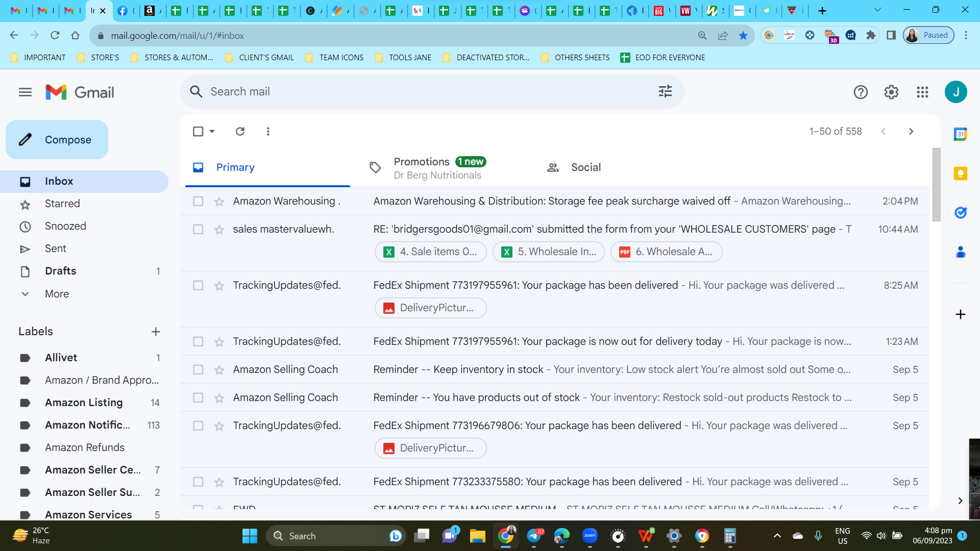Screen dimensions: 980x551
Task: Open the IMPORTANT bookmarks folder
Action: [x=38, y=58]
